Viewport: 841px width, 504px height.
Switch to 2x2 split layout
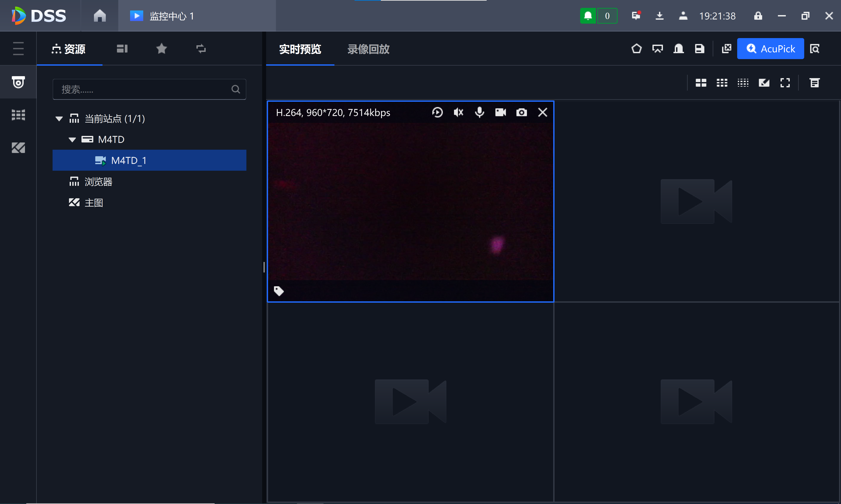[x=701, y=83]
